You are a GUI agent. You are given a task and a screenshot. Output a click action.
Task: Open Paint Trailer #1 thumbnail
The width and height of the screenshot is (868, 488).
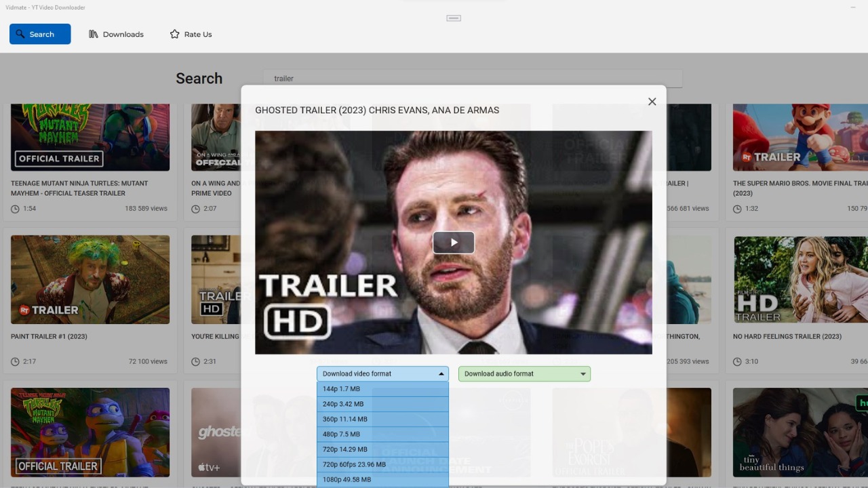tap(90, 279)
